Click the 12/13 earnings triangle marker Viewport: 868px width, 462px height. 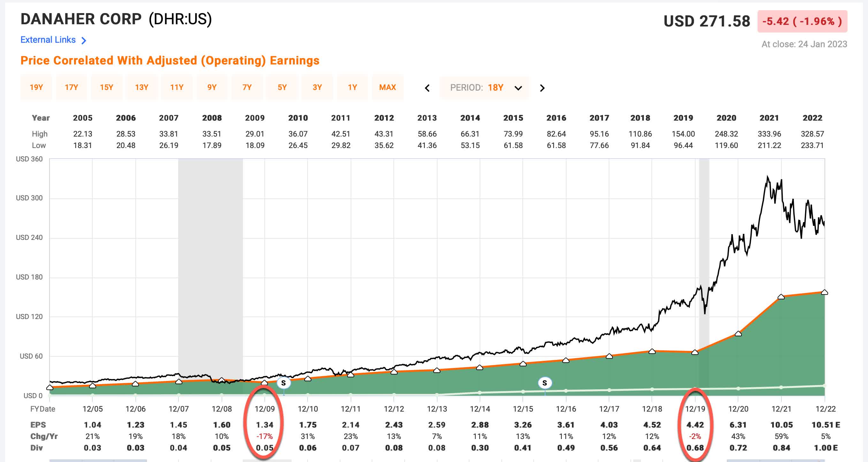437,370
